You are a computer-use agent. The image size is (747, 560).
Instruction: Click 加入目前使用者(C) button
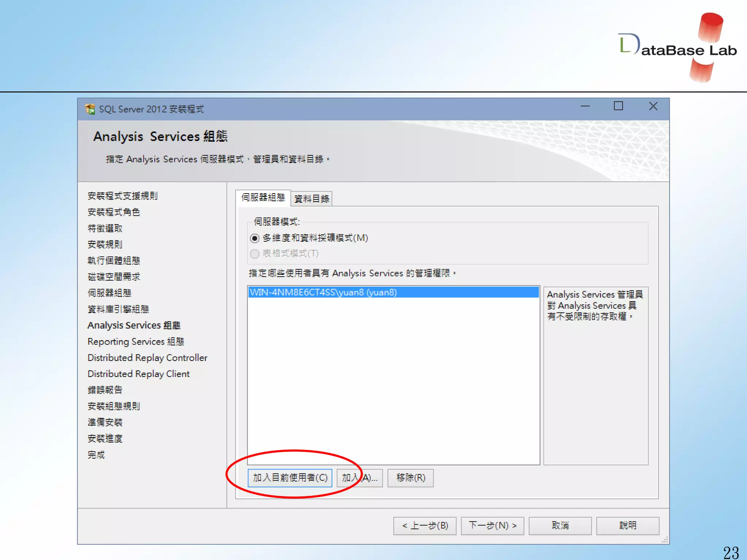(x=290, y=478)
